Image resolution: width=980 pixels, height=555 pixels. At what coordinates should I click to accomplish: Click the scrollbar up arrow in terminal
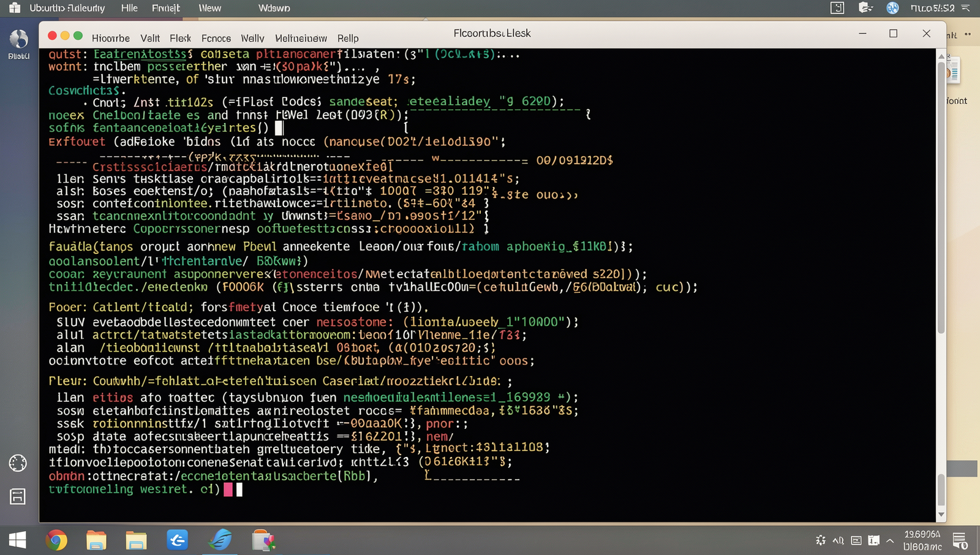point(941,56)
